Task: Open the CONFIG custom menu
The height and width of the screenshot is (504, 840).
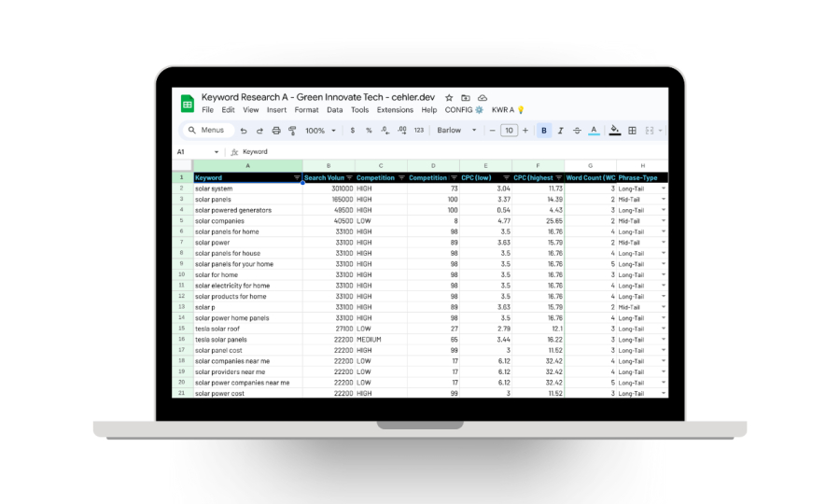Action: (464, 110)
